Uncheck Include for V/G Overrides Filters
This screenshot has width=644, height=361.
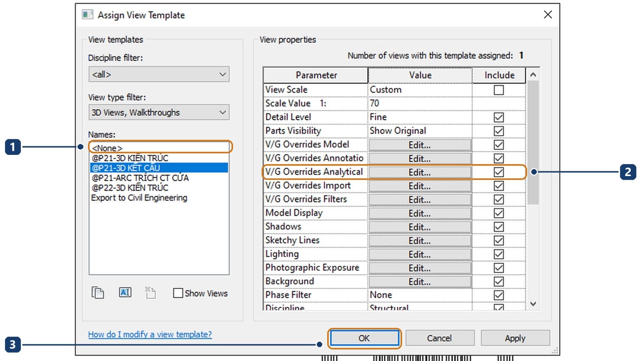click(499, 199)
